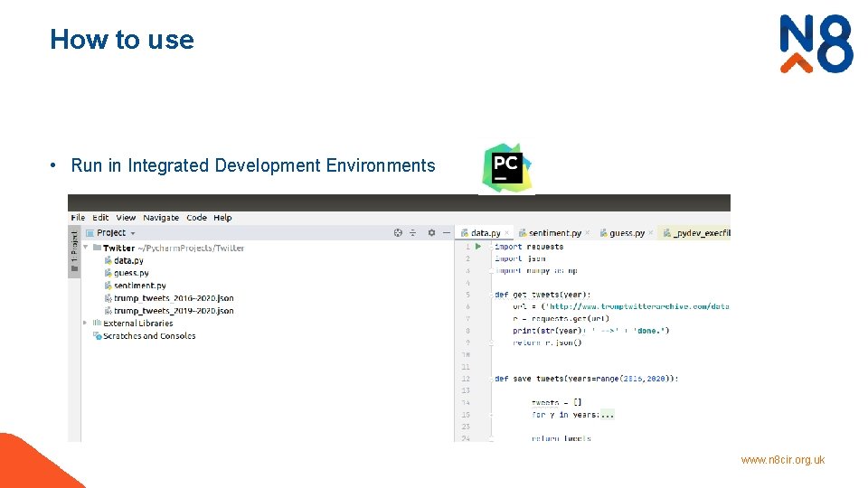868x488 pixels.
Task: Click the Scratches and Consoles icon
Action: click(x=97, y=336)
